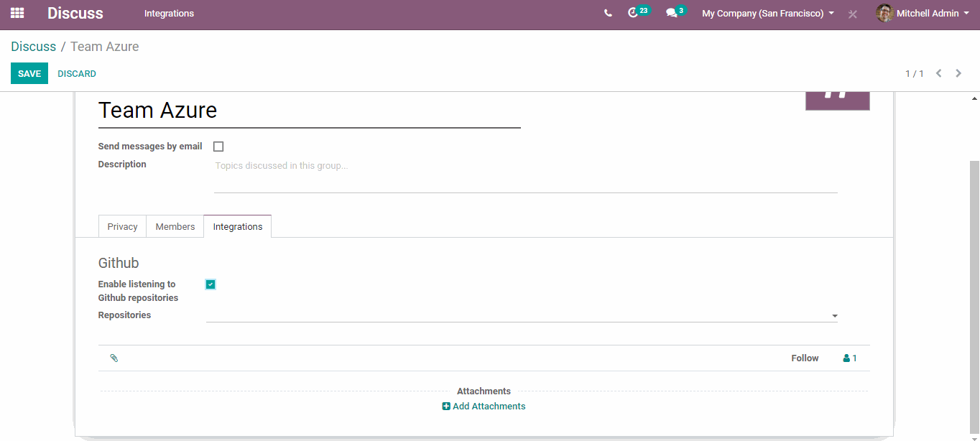Click the paperclip attachment icon
980x441 pixels.
pyautogui.click(x=114, y=358)
